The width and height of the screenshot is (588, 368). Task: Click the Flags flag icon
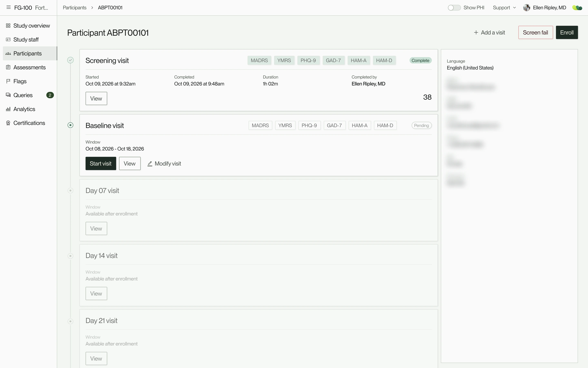8,81
